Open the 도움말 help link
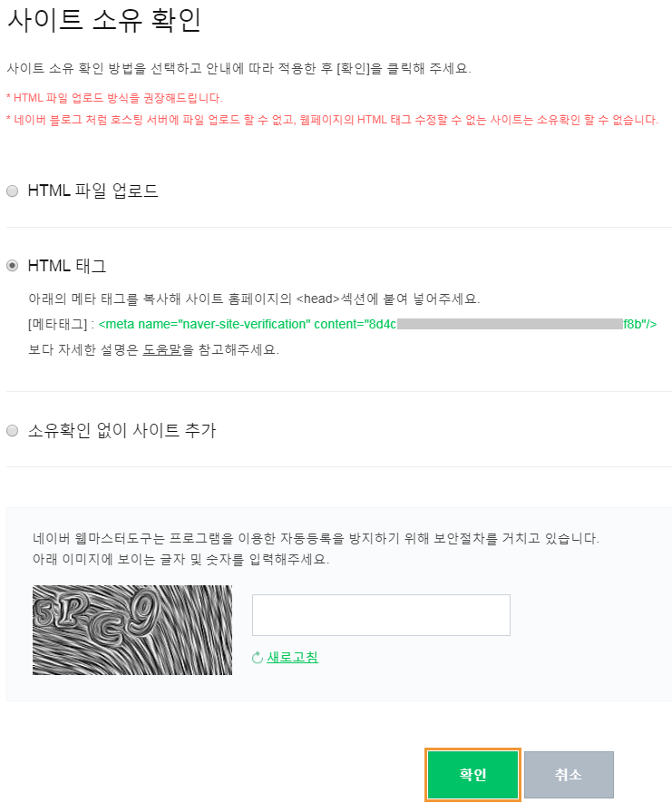The width and height of the screenshot is (672, 803). click(x=161, y=349)
